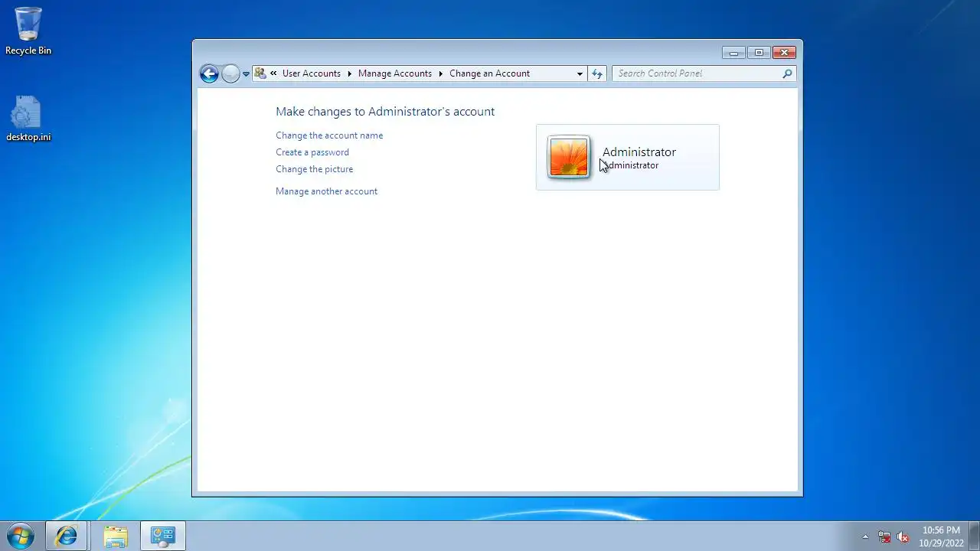Close the Control Panel window
The height and width of the screenshot is (551, 980).
[x=784, y=53]
